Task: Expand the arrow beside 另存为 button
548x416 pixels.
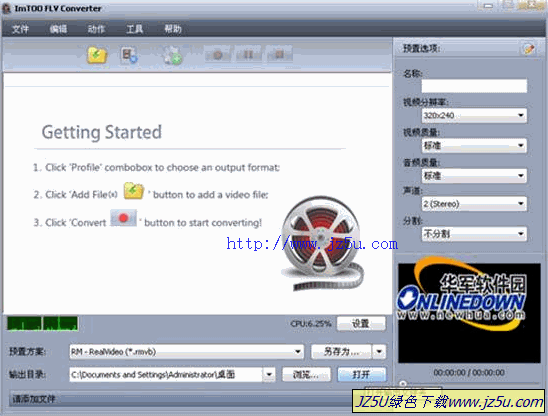Action: (380, 352)
